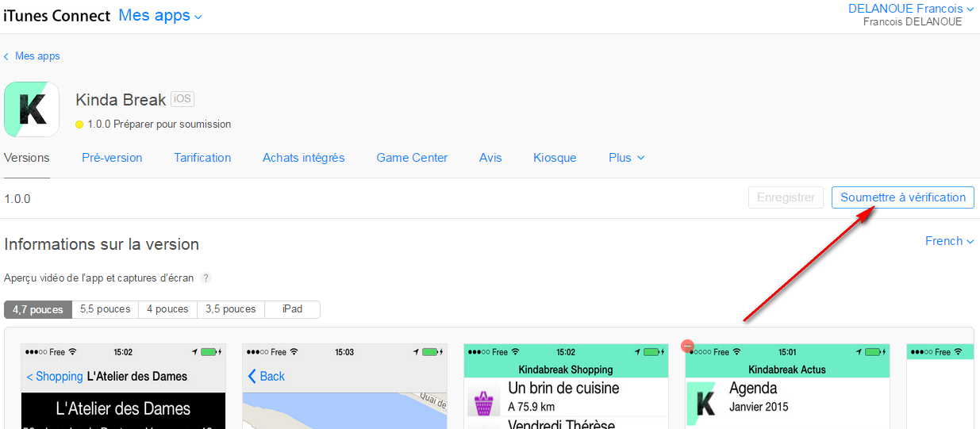Open the Achats intégrés tab
The width and height of the screenshot is (980, 429).
[x=304, y=158]
